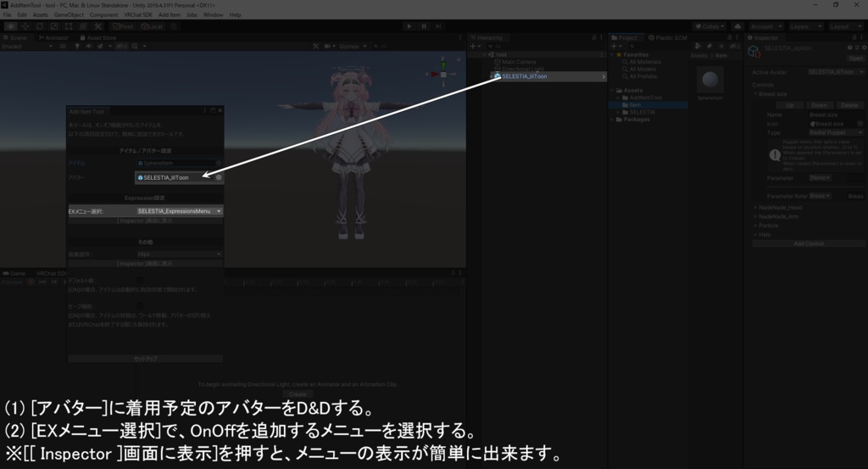Open Hierarchy panel options menu
This screenshot has height=469, width=868.
(602, 37)
